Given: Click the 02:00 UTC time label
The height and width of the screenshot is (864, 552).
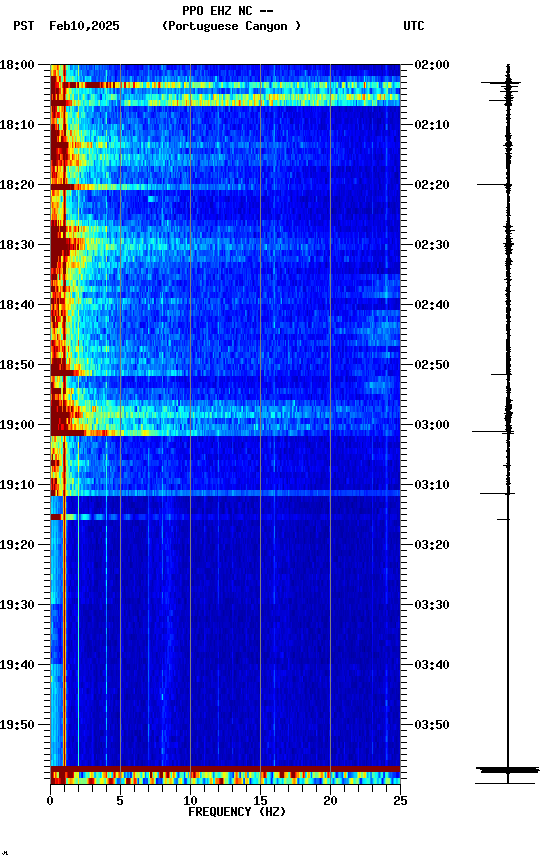Looking at the screenshot, I should coord(432,65).
